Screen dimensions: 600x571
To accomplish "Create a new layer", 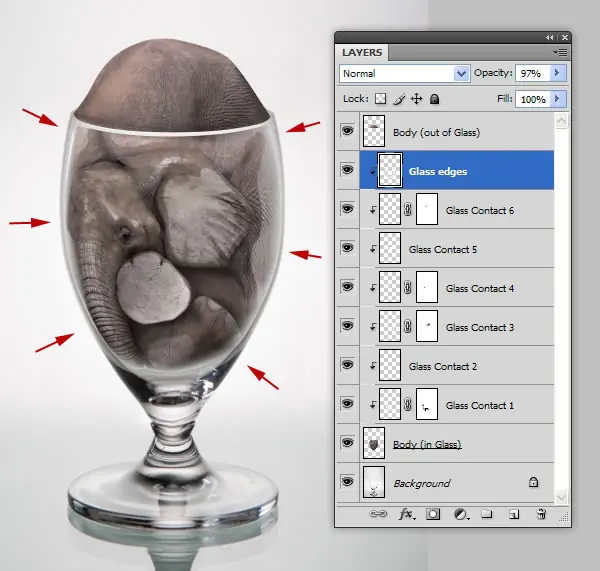I will 514,514.
